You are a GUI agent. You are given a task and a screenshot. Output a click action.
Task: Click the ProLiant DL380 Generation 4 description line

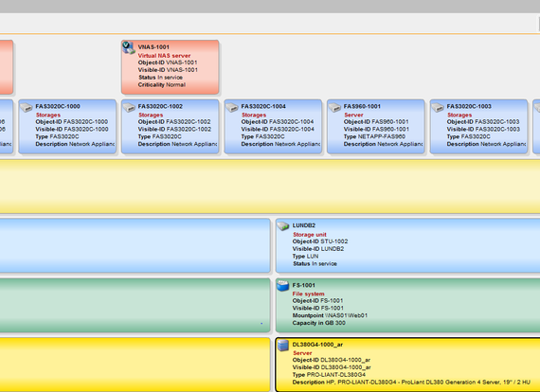[411, 382]
